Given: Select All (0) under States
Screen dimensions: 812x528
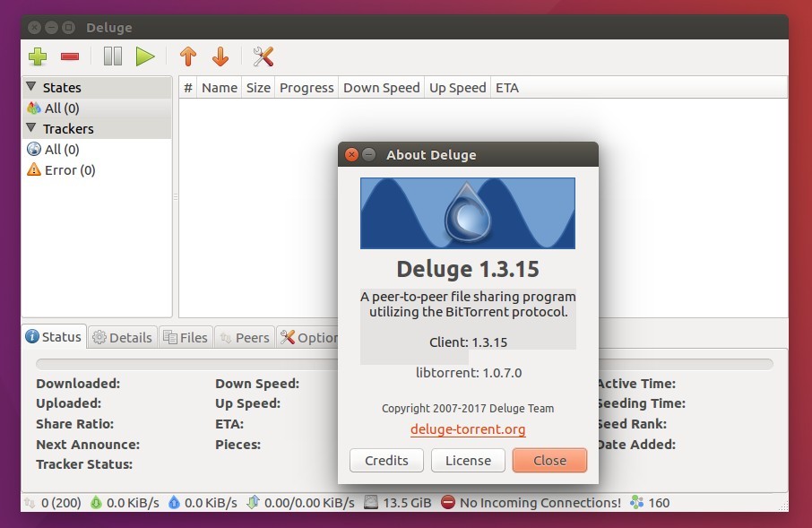Looking at the screenshot, I should pyautogui.click(x=97, y=108).
